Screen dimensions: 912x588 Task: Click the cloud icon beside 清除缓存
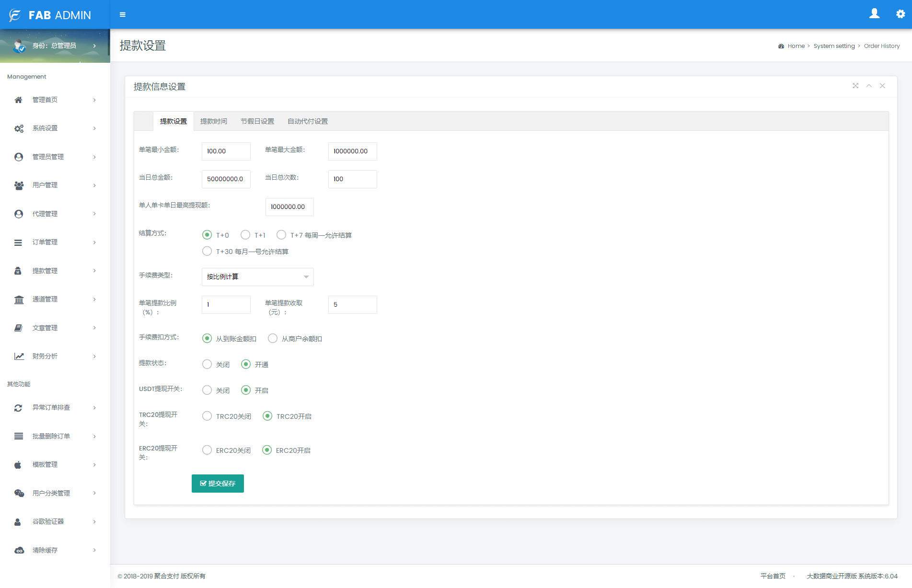point(19,550)
